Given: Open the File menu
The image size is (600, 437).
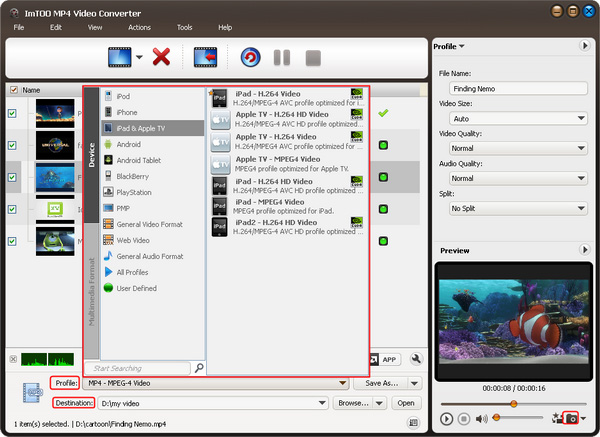Looking at the screenshot, I should pyautogui.click(x=19, y=28).
